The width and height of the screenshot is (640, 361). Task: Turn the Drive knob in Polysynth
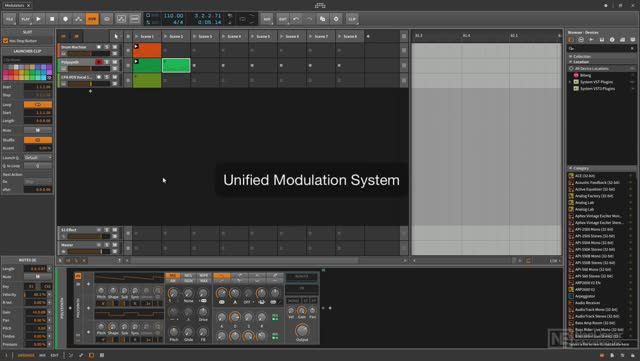(203, 312)
